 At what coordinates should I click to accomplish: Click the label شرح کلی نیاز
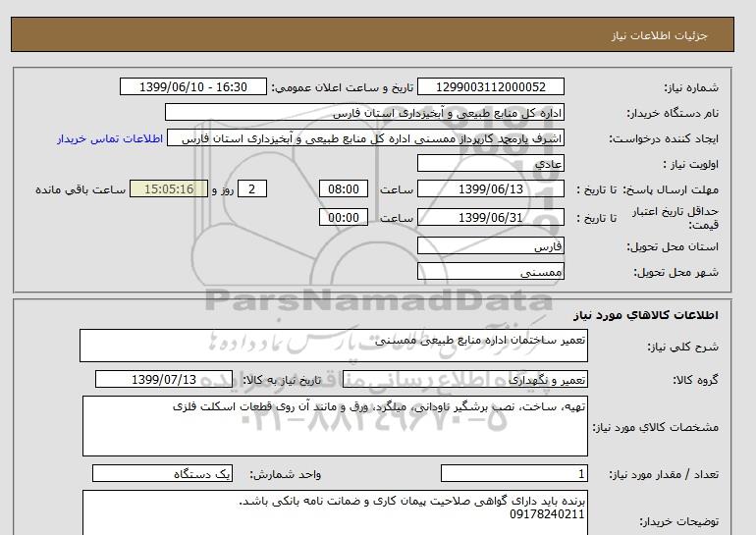tap(682, 347)
